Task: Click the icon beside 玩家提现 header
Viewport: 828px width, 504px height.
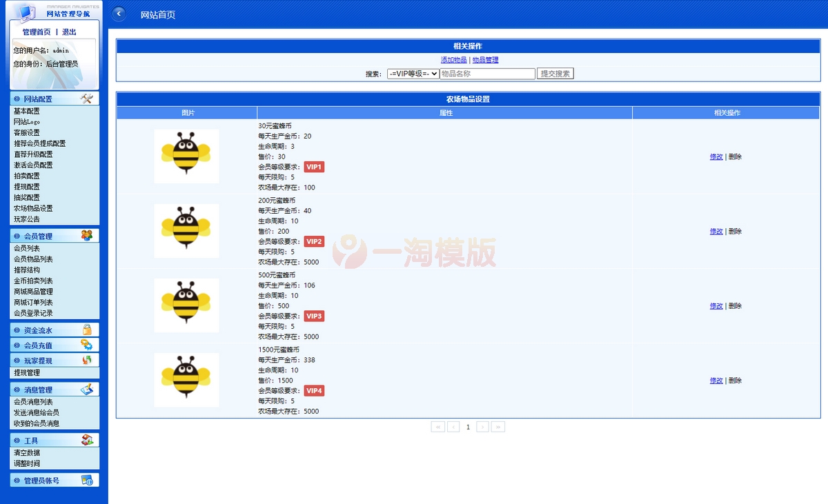Action: click(x=86, y=360)
